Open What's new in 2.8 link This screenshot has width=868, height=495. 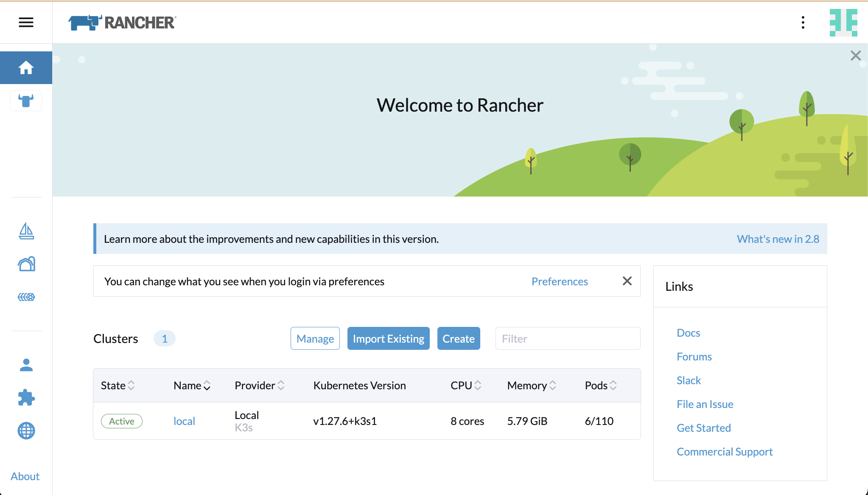(x=778, y=239)
